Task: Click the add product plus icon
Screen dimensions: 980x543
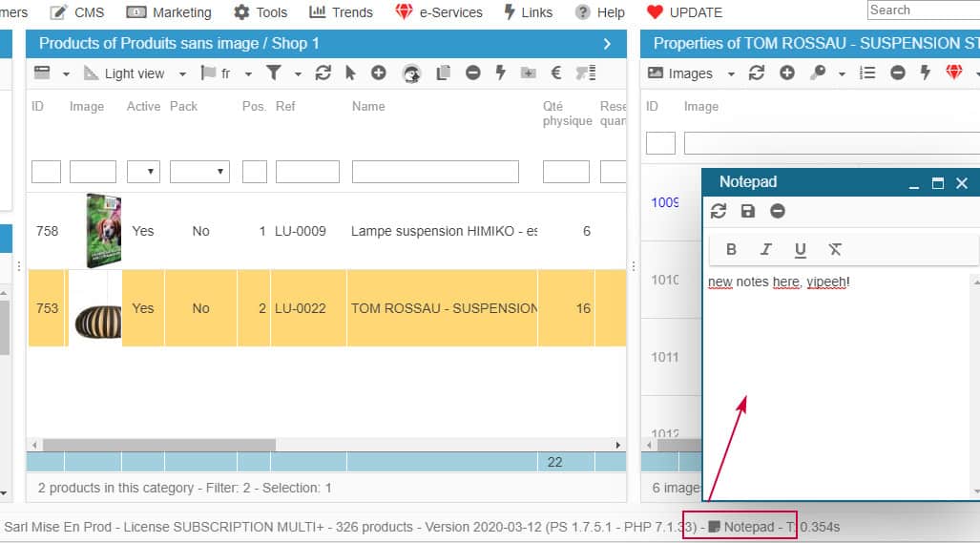Action: click(x=379, y=73)
